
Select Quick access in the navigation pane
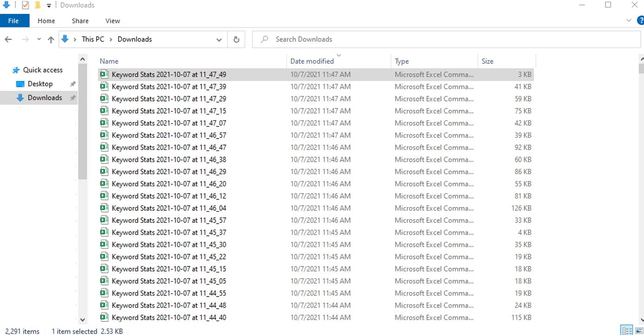click(43, 70)
